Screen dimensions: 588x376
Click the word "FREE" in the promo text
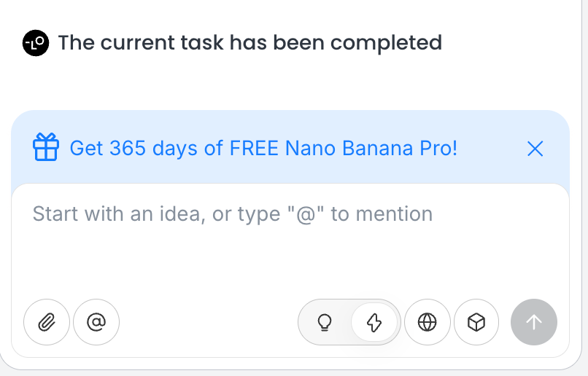[255, 149]
